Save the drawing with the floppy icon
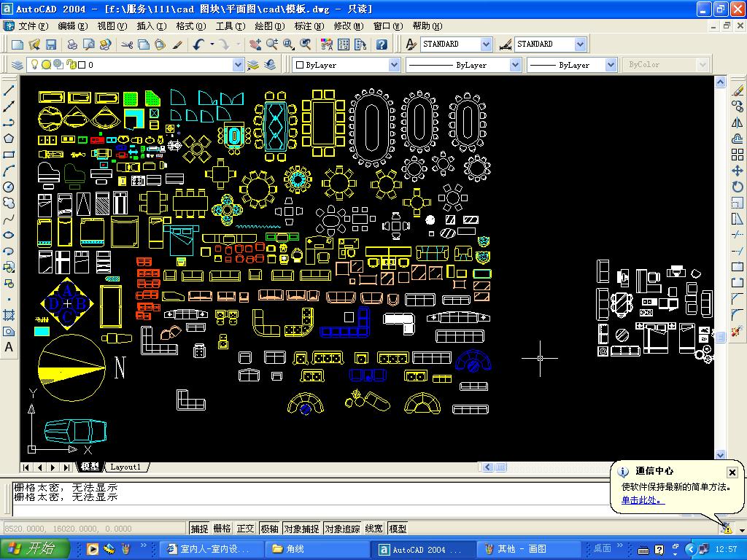Screen dimensions: 747x560 50,44
